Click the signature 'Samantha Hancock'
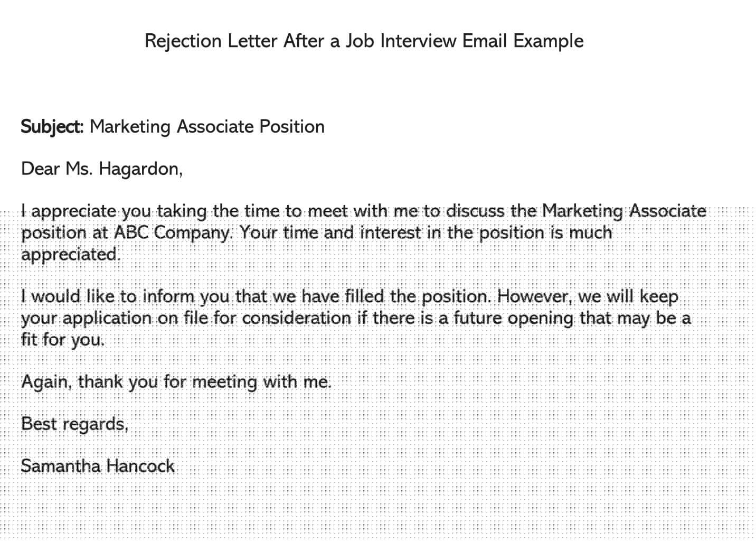This screenshot has height=541, width=756. click(x=98, y=466)
